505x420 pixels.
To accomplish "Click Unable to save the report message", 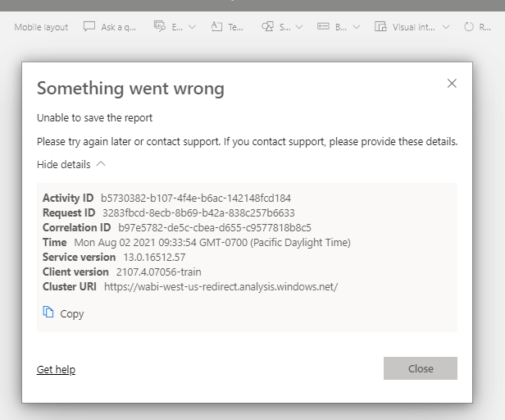I will (94, 118).
